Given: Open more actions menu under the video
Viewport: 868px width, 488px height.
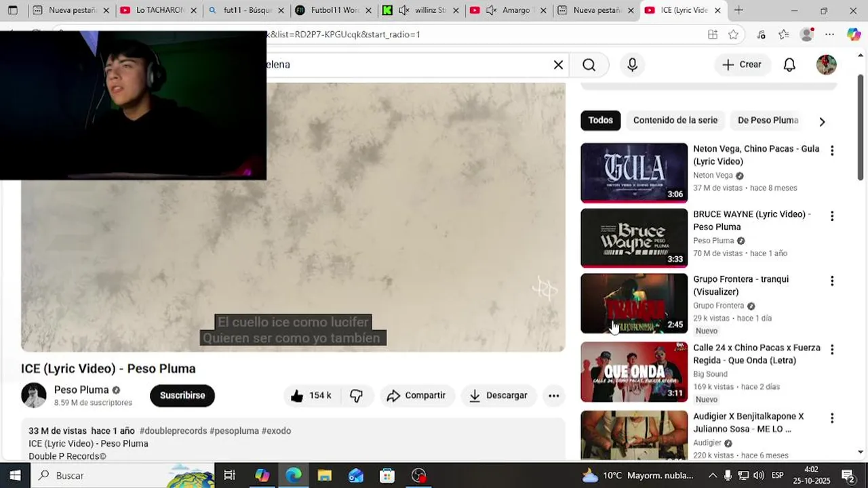Looking at the screenshot, I should (553, 396).
